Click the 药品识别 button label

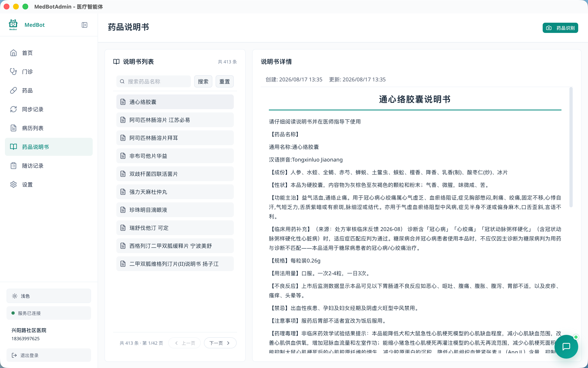point(566,28)
